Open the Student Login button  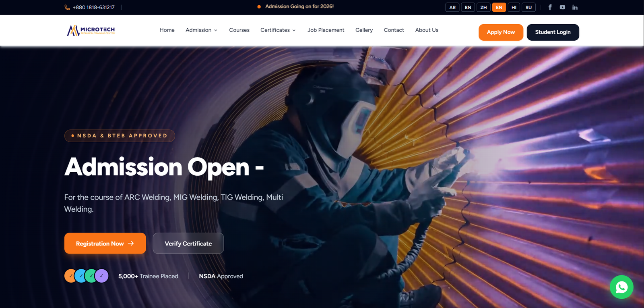pos(553,32)
